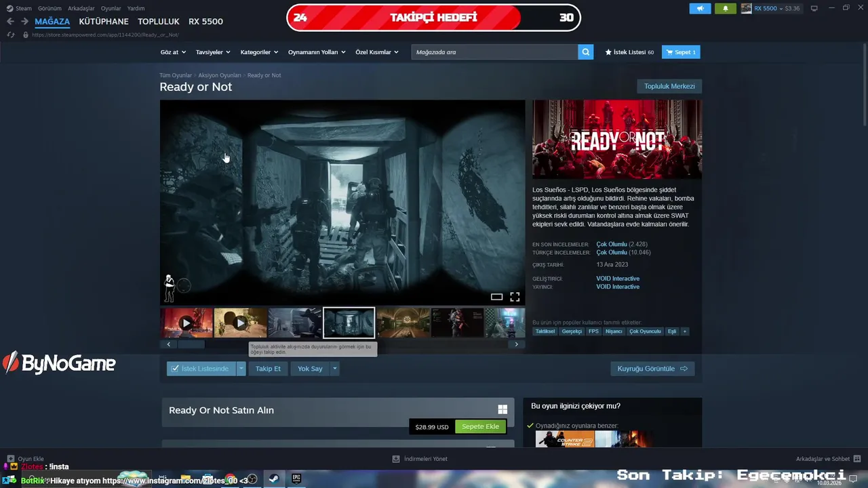Select the FPS tag
Viewport: 868px width, 488px height.
click(593, 331)
